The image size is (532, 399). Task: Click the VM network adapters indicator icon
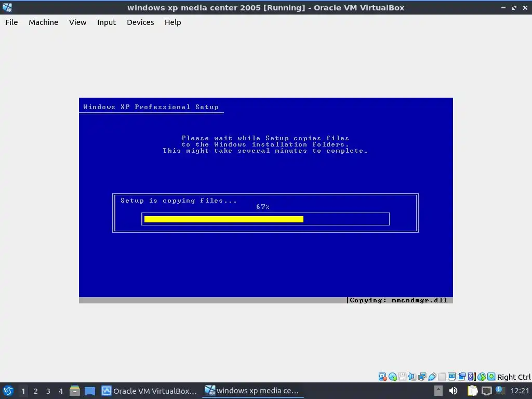tap(422, 376)
